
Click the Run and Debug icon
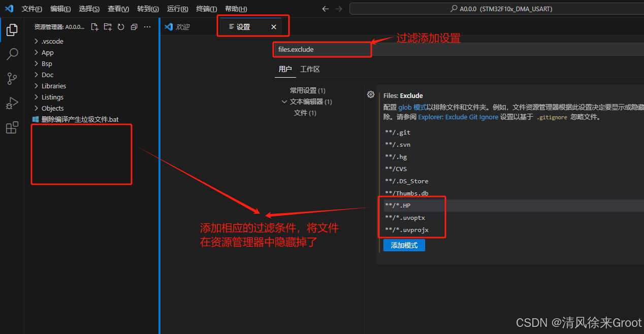point(12,103)
